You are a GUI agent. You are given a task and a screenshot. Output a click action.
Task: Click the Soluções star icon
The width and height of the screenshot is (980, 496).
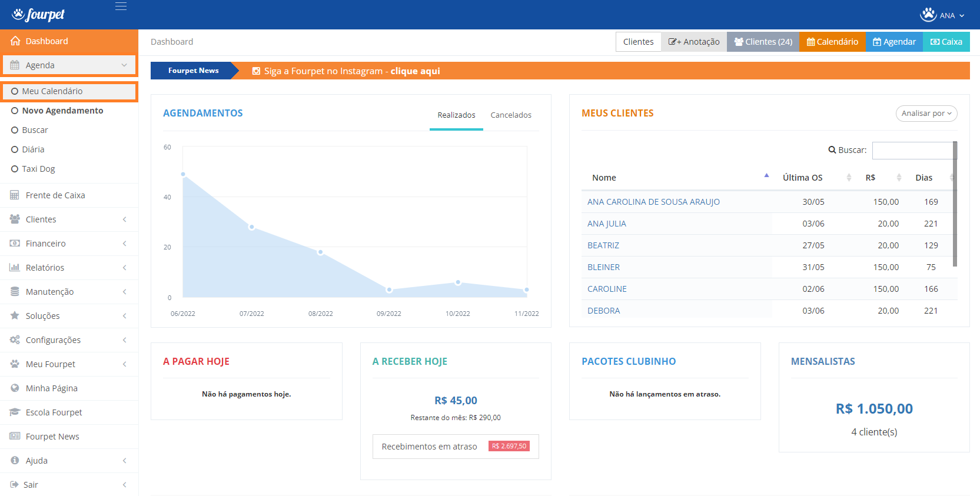pyautogui.click(x=15, y=316)
